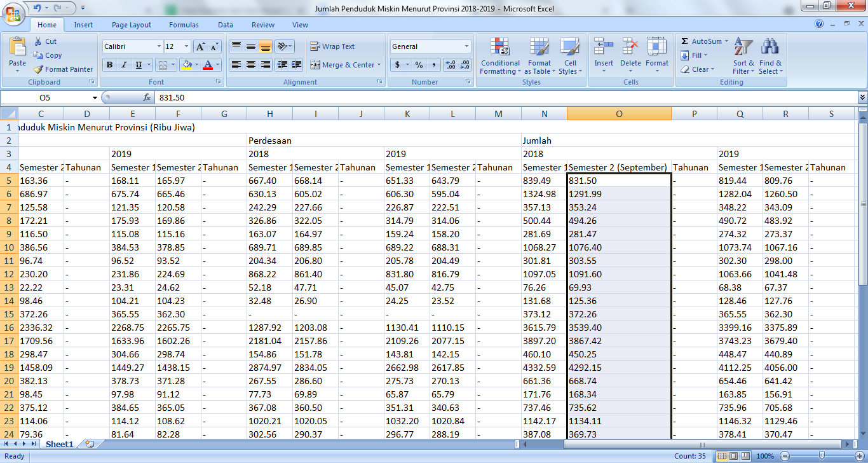Select the Sheet1 worksheet tab

59,445
